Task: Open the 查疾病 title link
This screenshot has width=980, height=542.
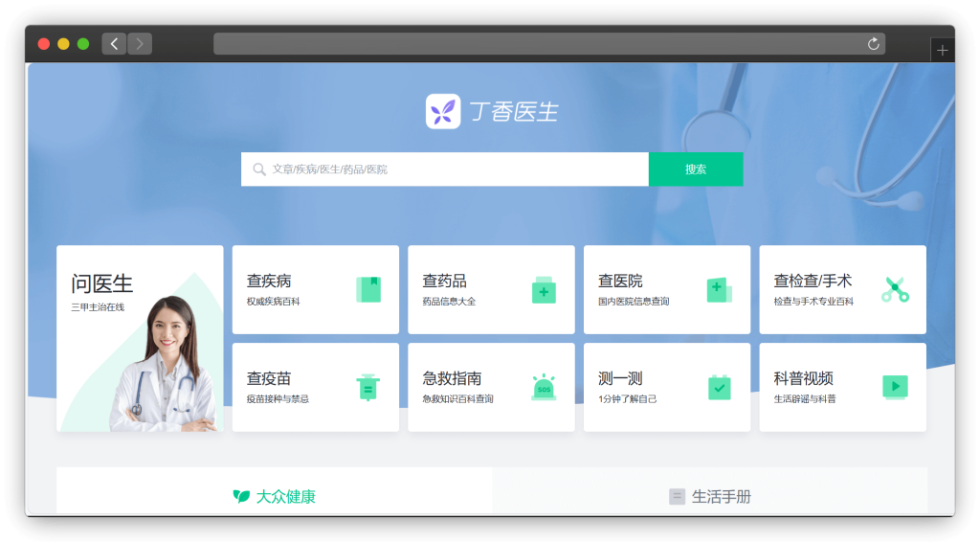Action: point(269,282)
